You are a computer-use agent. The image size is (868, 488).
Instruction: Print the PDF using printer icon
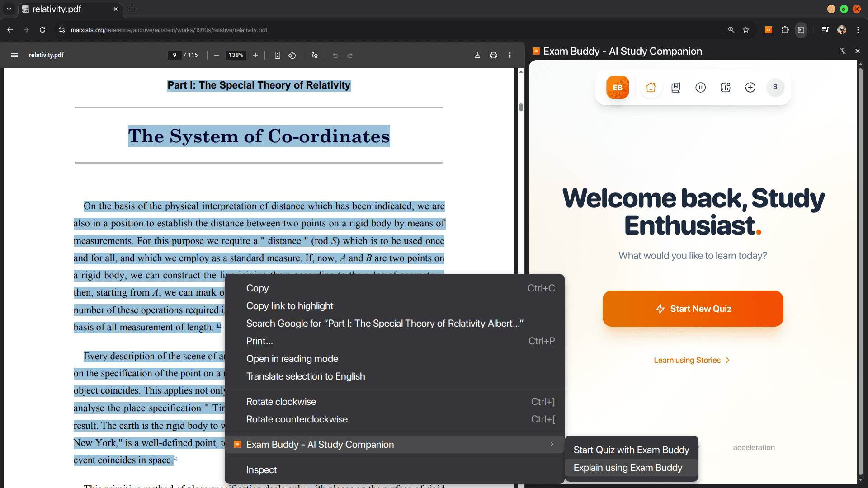click(x=493, y=55)
